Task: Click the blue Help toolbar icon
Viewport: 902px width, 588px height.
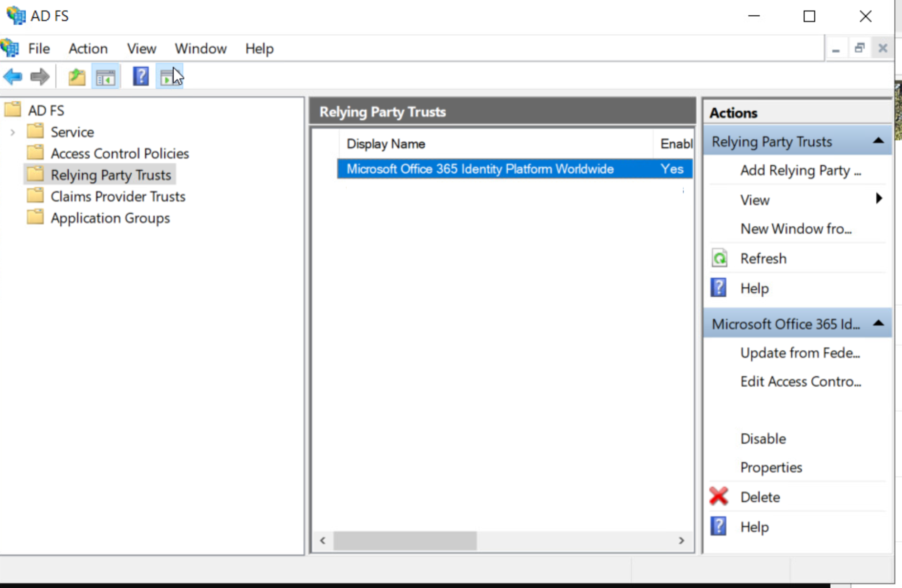Action: tap(141, 76)
